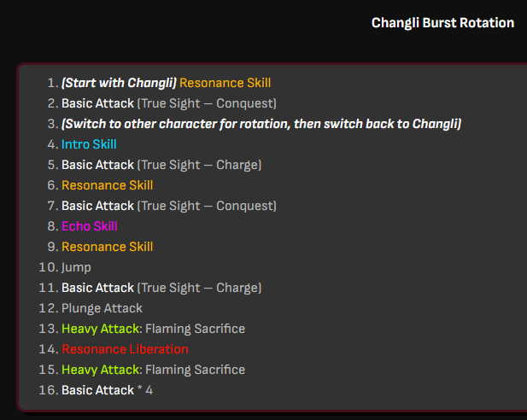Click Flaming Sacrifice text in step 13
Viewport: 527px width, 420px height.
click(196, 329)
